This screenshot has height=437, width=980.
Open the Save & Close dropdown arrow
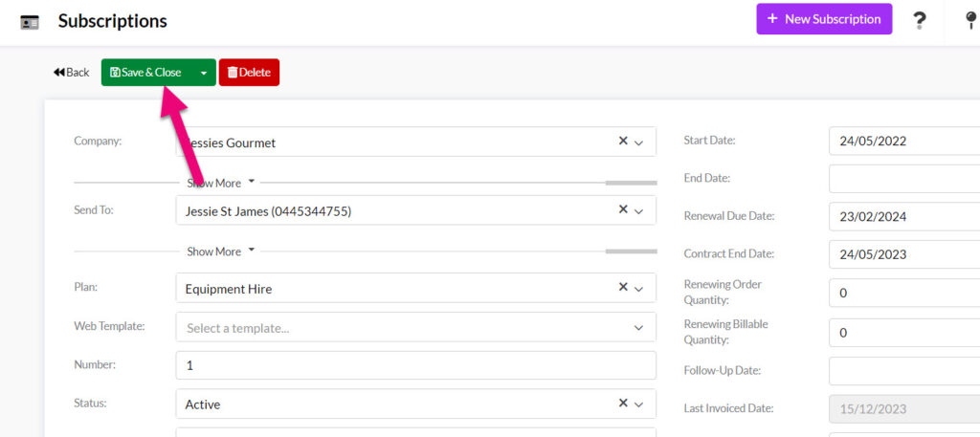coord(204,73)
